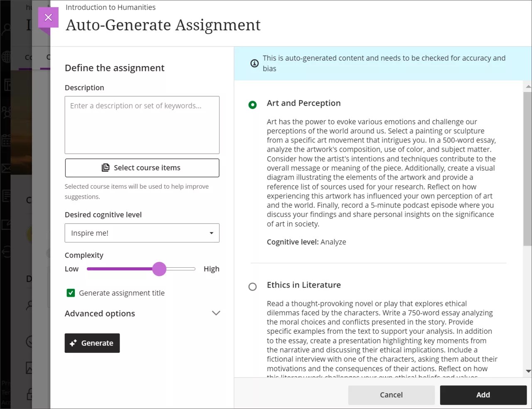Open the Activity Stream icon in sidebar
The height and width of the screenshot is (409, 532).
(6, 84)
